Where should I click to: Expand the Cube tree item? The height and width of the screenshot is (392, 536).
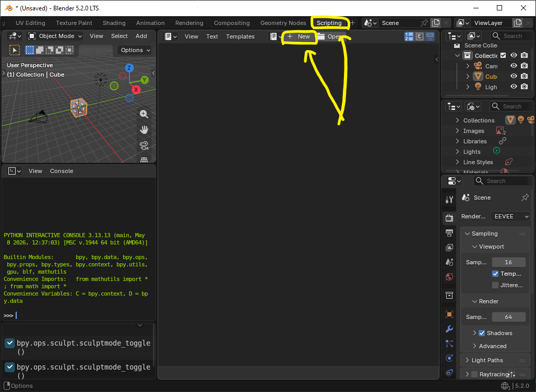coord(468,77)
